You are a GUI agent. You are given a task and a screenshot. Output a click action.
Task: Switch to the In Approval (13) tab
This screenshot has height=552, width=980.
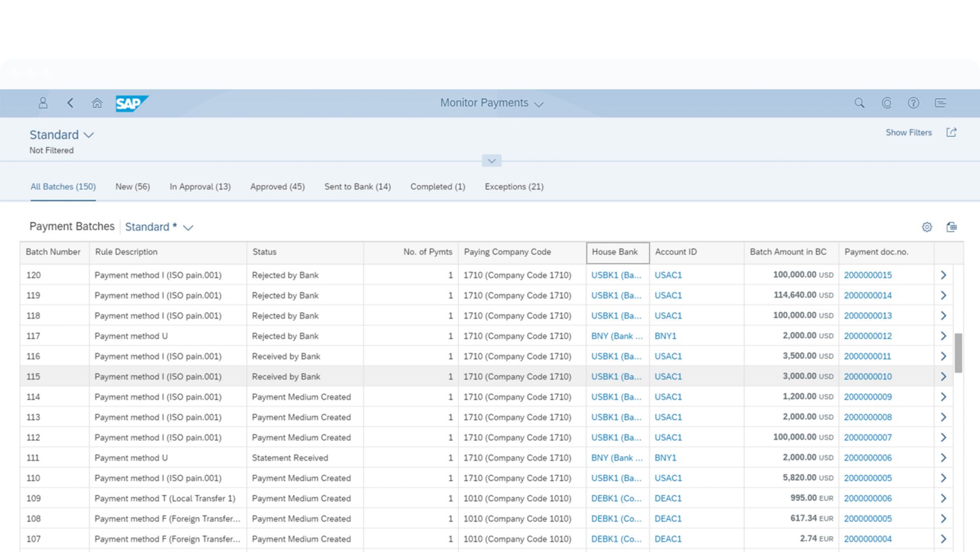click(x=200, y=187)
